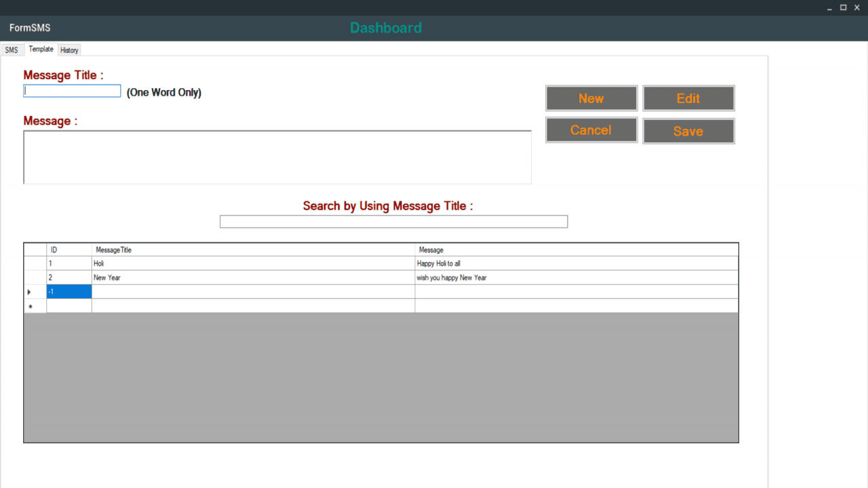Click the Message column header

click(x=576, y=250)
